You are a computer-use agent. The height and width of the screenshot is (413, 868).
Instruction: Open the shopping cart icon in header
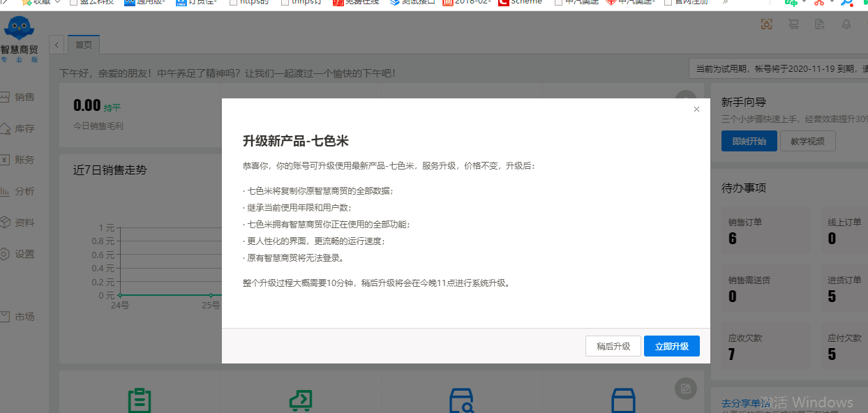(x=793, y=24)
